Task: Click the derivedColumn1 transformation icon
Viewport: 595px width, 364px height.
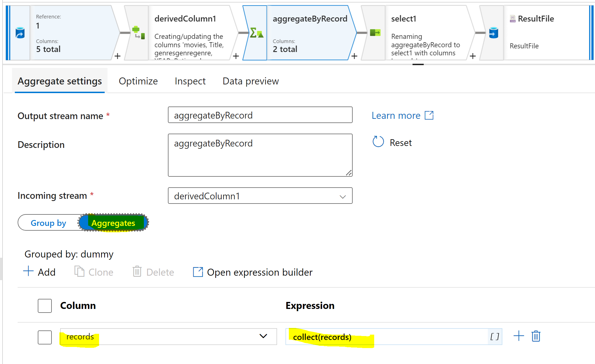Action: tap(138, 33)
